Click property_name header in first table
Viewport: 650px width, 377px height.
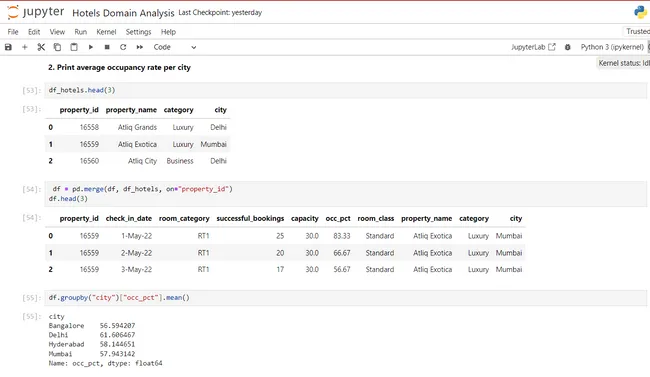[131, 110]
